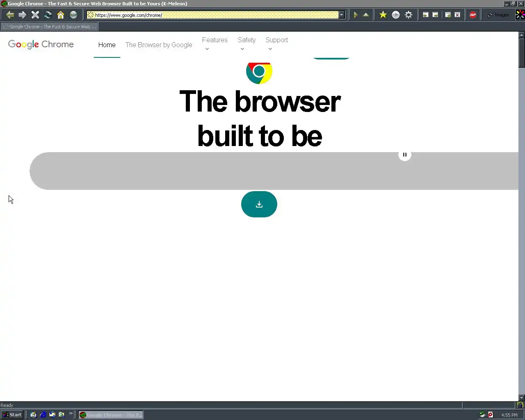Viewport: 525px width, 420px height.
Task: Click the Chrome logo graphic
Action: (x=259, y=73)
